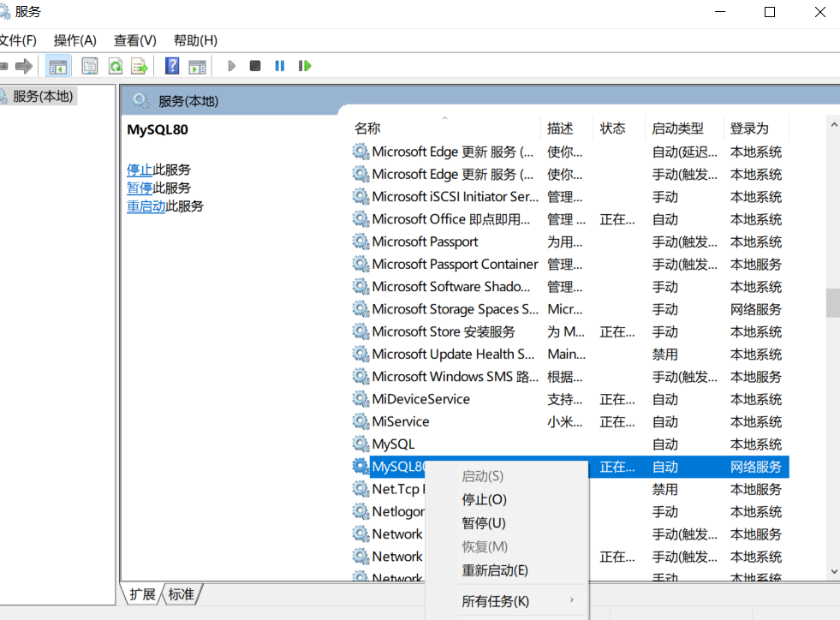Viewport: 840px width, 620px height.
Task: Click the 自动(延迟... startup type cell
Action: [684, 152]
